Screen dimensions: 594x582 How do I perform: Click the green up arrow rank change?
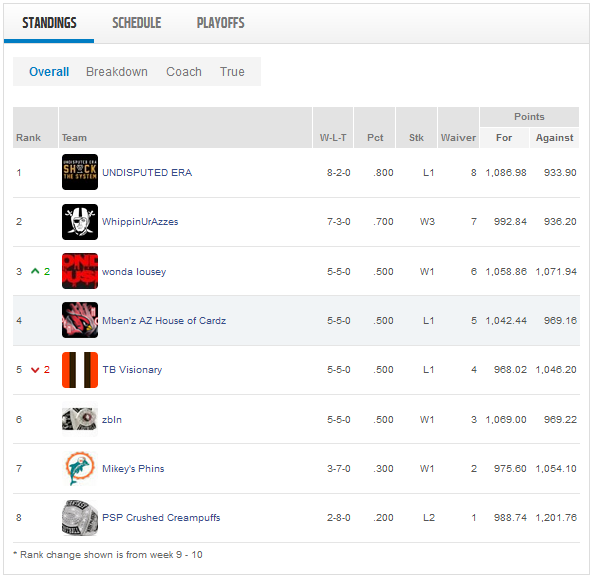click(x=35, y=271)
